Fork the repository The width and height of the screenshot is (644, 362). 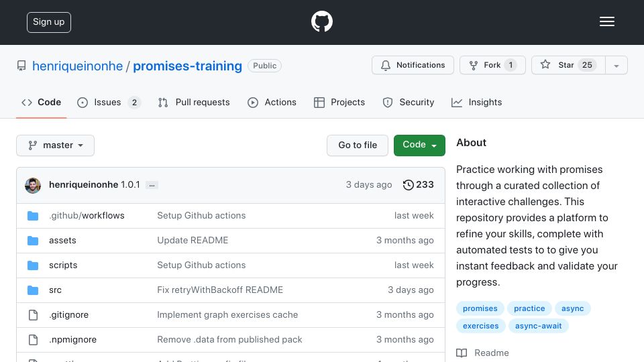[492, 65]
